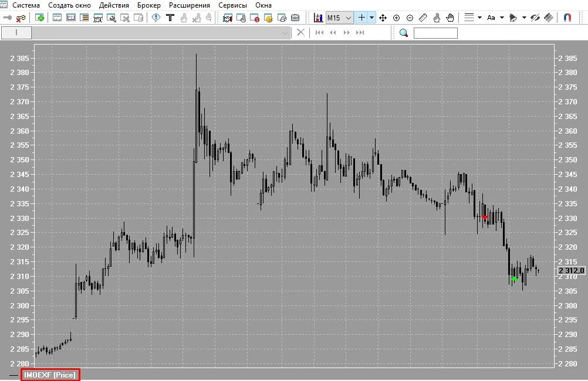
Task: Toggle the magnet snap mode
Action: click(x=567, y=18)
